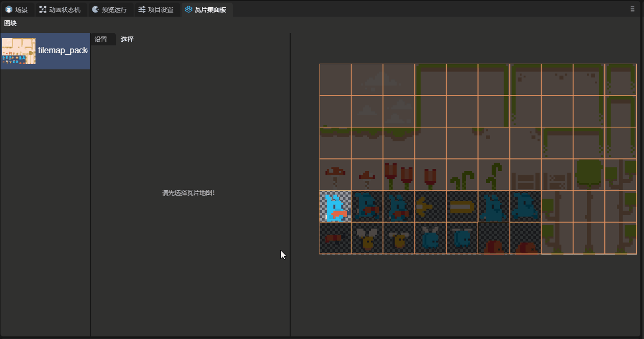Switch to the 预览运行 tab
The height and width of the screenshot is (339, 644).
click(109, 9)
